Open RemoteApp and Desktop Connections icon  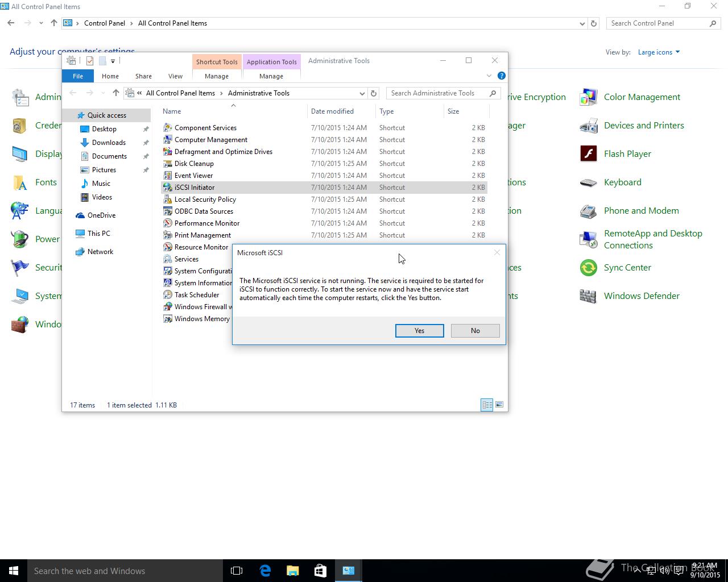[x=589, y=239]
